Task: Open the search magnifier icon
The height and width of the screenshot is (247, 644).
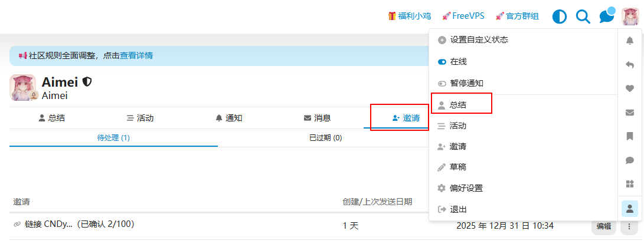Action: 583,17
